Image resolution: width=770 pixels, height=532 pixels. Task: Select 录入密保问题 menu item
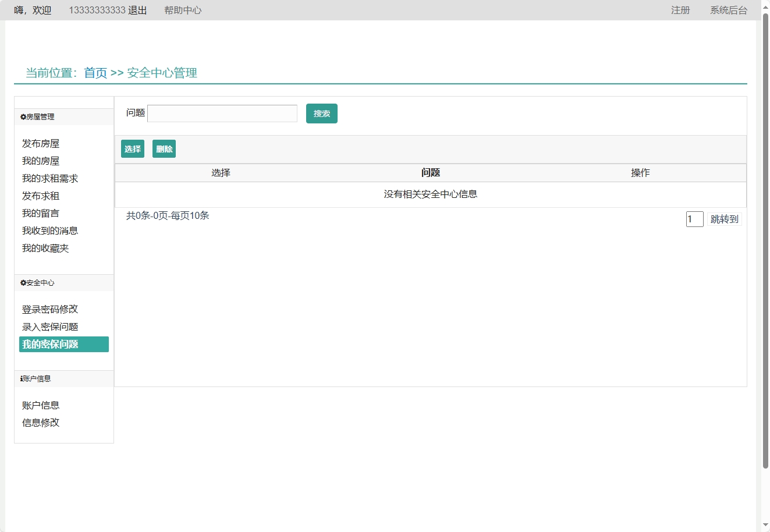[x=50, y=327]
